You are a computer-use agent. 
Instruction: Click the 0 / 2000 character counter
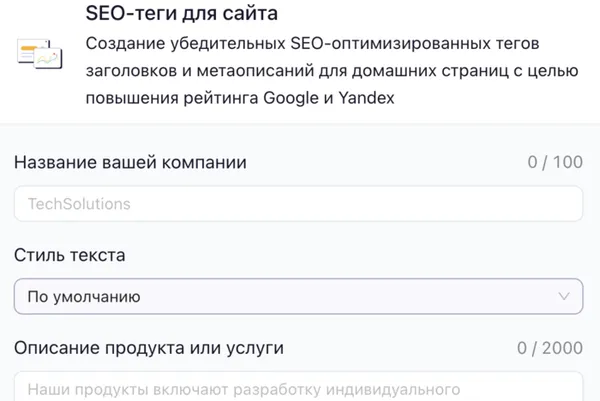click(x=549, y=348)
